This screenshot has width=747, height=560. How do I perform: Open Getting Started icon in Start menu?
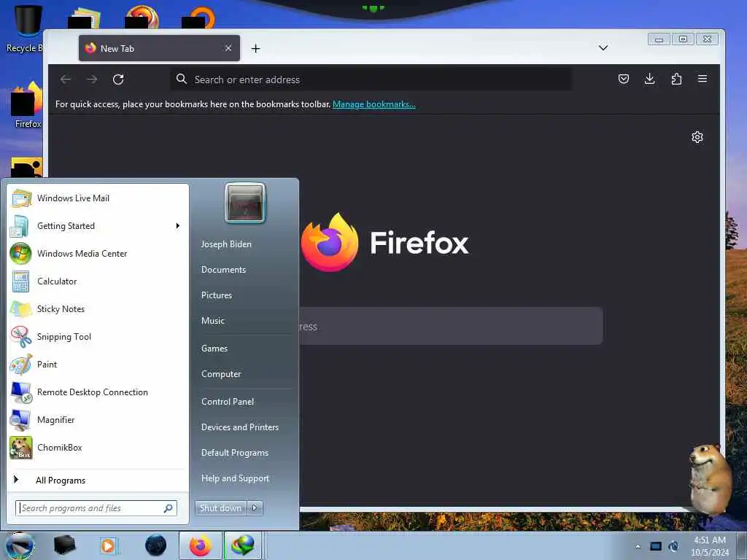[x=20, y=226]
